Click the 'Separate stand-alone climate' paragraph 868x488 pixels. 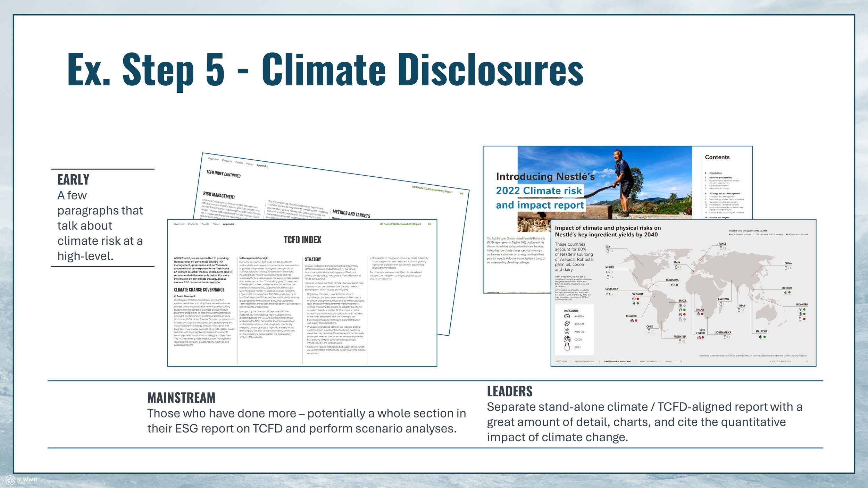[x=644, y=422]
